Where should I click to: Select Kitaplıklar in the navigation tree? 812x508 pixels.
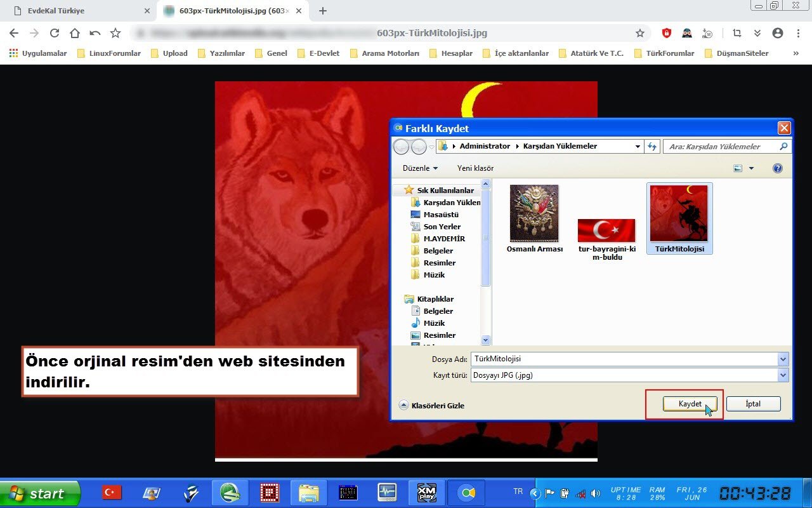click(x=429, y=299)
